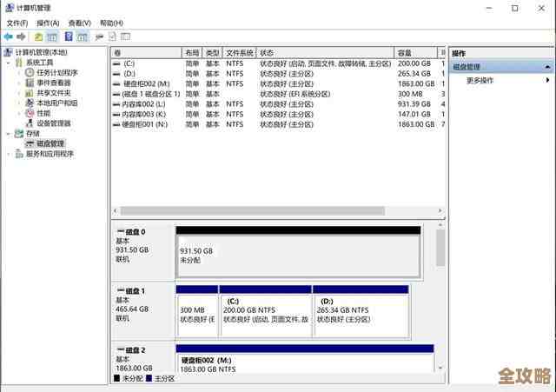This screenshot has height=392, width=556.
Task: Click the disk pane vertical scrollbar thumb
Action: click(440, 248)
